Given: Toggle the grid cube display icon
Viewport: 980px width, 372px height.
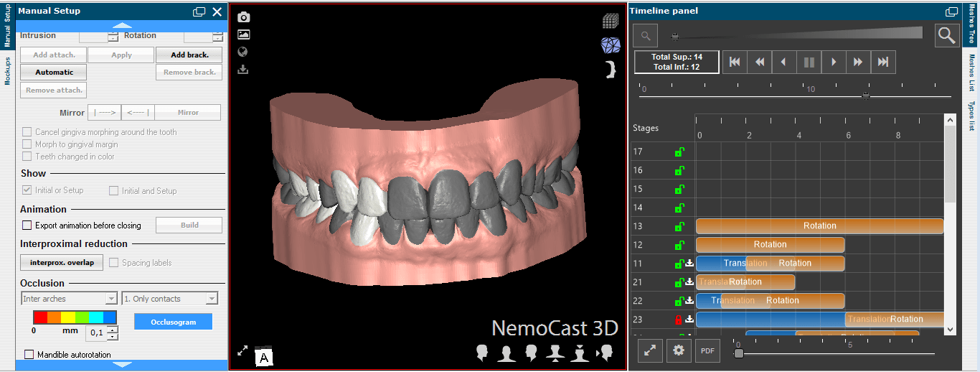Looking at the screenshot, I should (611, 21).
